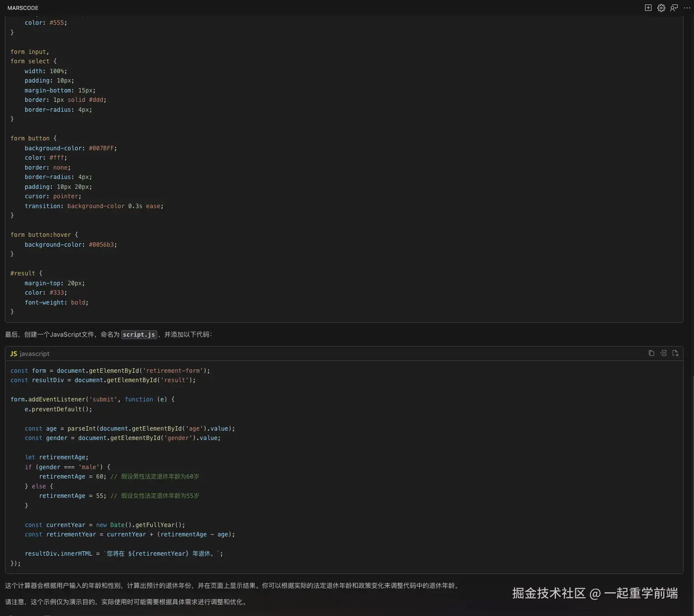This screenshot has width=694, height=616.
Task: Click the MARSCODE panel title
Action: coord(23,8)
